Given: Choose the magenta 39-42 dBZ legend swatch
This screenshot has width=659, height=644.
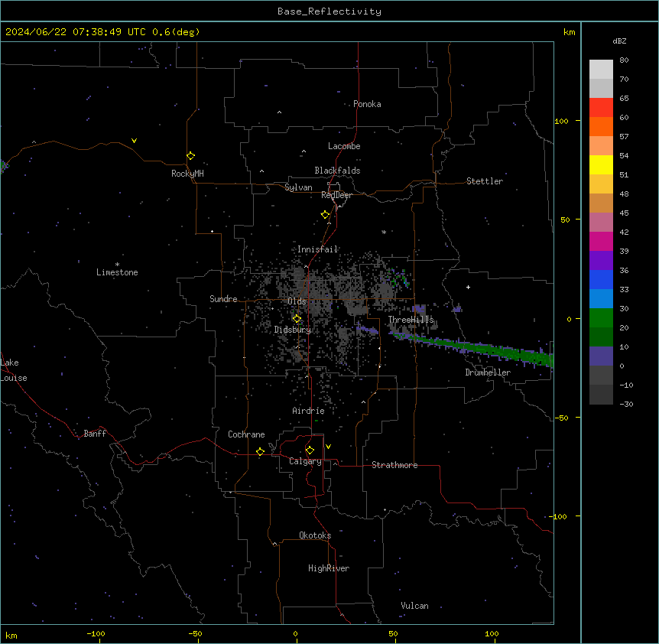Looking at the screenshot, I should (x=601, y=241).
